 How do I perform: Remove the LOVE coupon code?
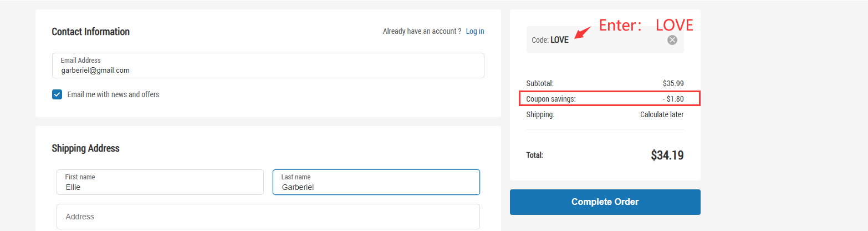point(672,40)
